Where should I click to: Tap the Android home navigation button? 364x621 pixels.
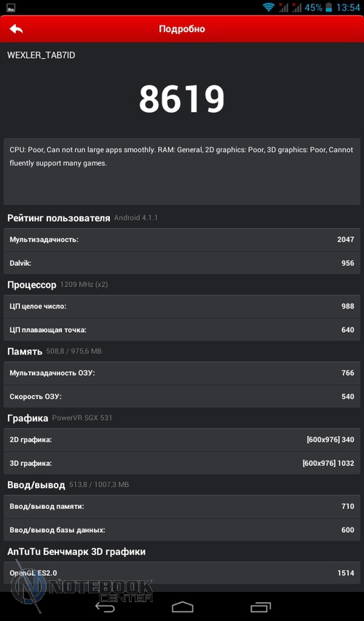tap(182, 606)
